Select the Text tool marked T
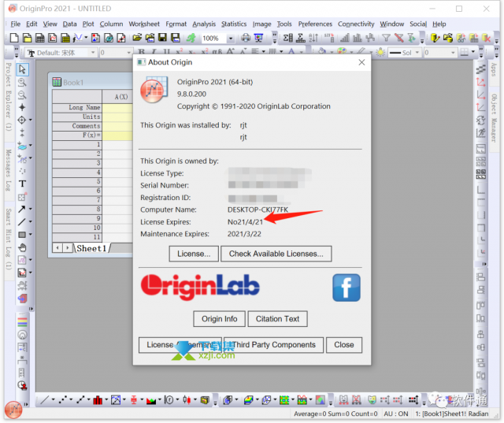The height and width of the screenshot is (423, 504). click(x=22, y=184)
